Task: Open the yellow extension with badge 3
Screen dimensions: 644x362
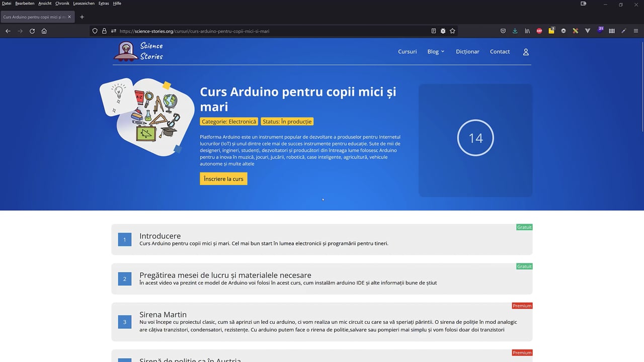Action: pos(551,31)
